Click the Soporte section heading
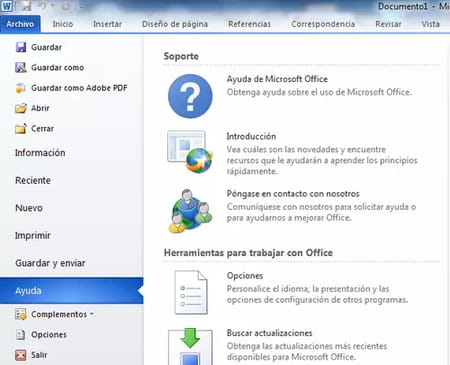450x365 pixels. [181, 56]
